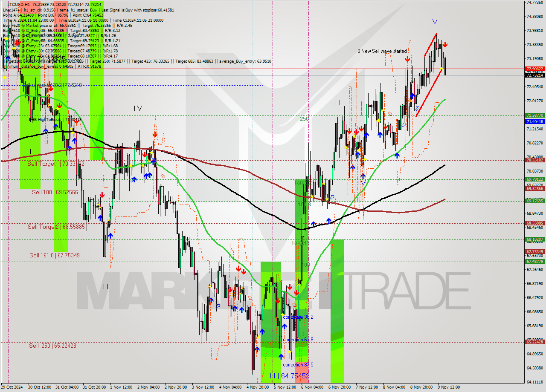Select the 'correction 61.8' annotation
Viewport: 546px width, 392px height.
298,340
